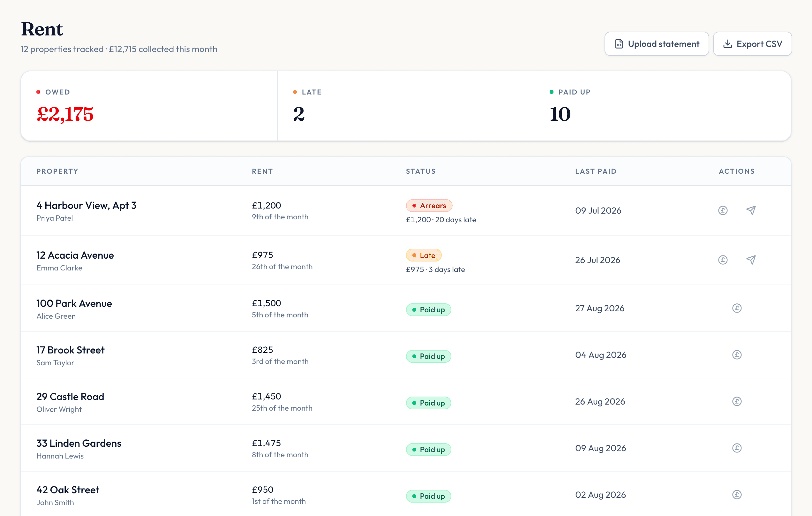
Task: Click the Status column header
Action: (x=420, y=171)
